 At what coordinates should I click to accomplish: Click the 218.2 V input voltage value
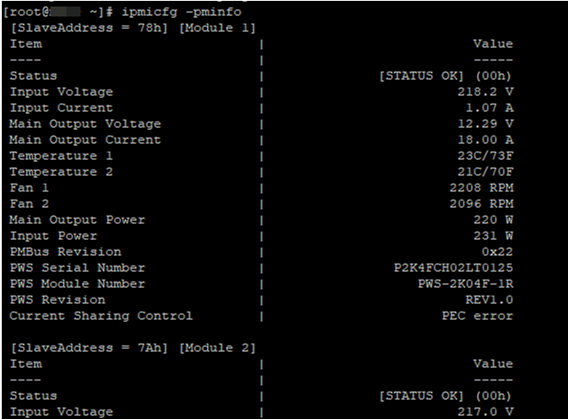click(485, 92)
